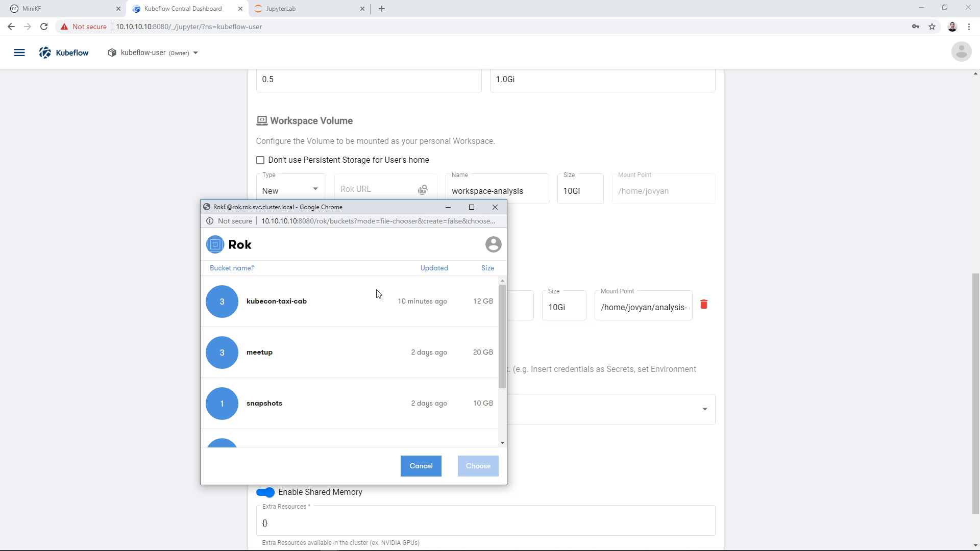Open the kubecon-taxi-cab bucket

click(349, 302)
